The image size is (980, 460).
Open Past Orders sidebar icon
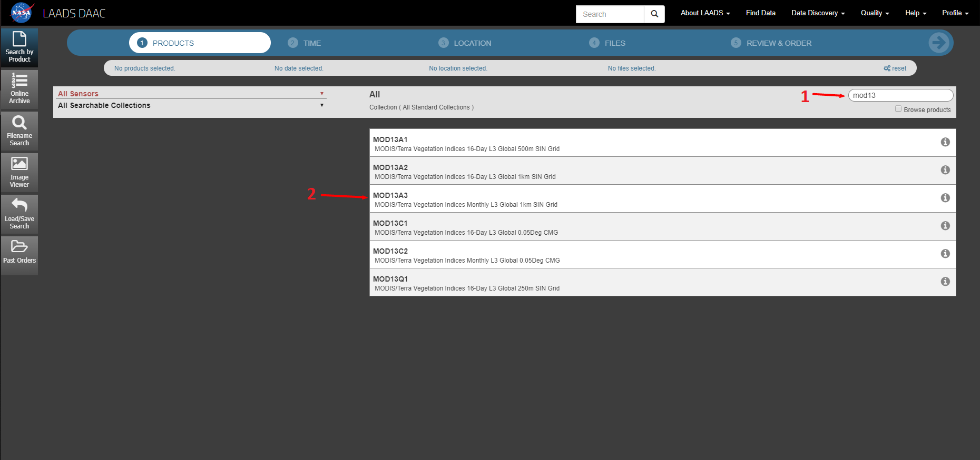pos(19,256)
